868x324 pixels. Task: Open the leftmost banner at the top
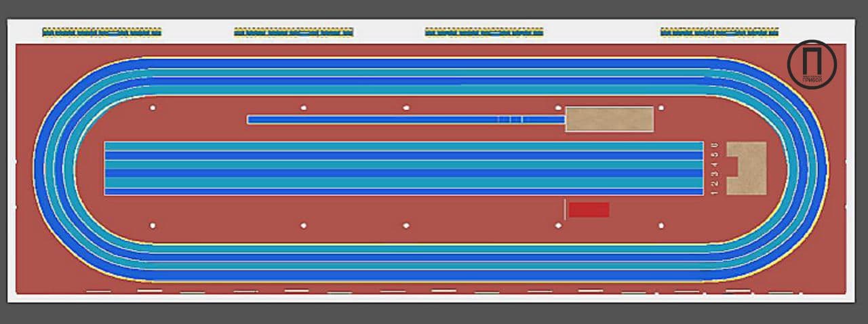click(102, 32)
